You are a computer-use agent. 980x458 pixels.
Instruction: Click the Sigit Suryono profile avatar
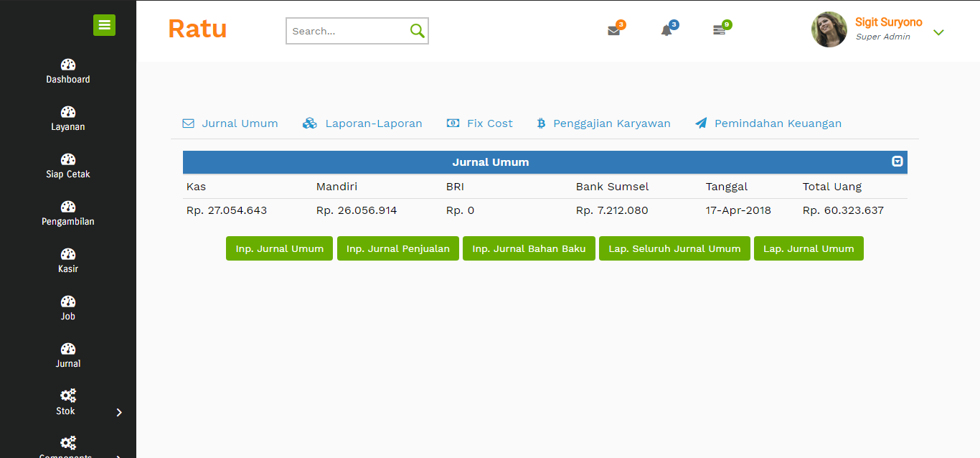click(x=829, y=29)
